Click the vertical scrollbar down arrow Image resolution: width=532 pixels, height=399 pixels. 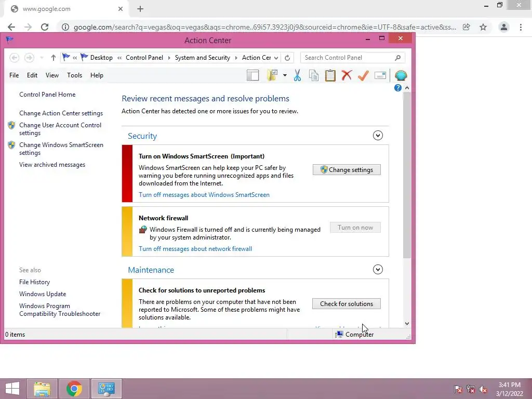pos(407,324)
